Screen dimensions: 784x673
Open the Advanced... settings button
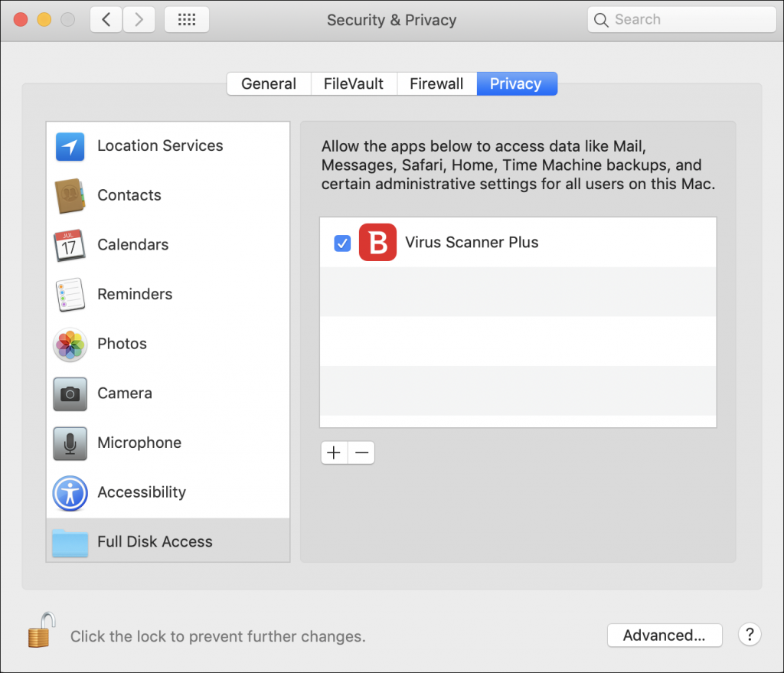665,635
